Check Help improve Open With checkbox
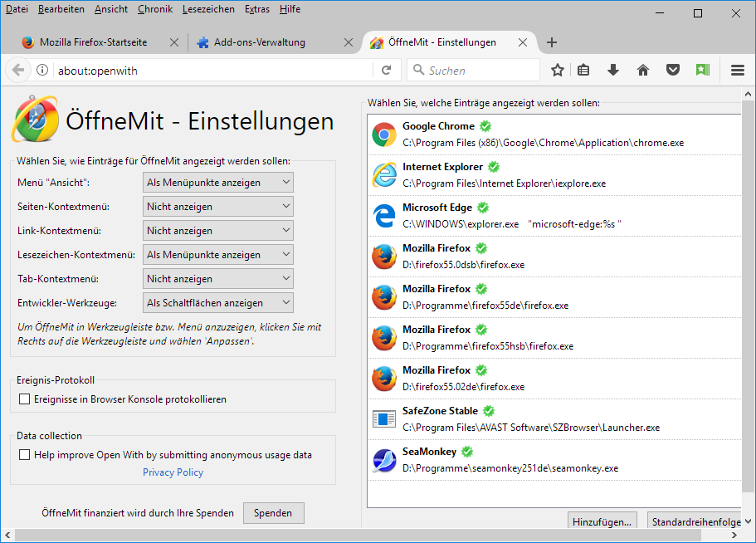The width and height of the screenshot is (756, 543). tap(25, 455)
